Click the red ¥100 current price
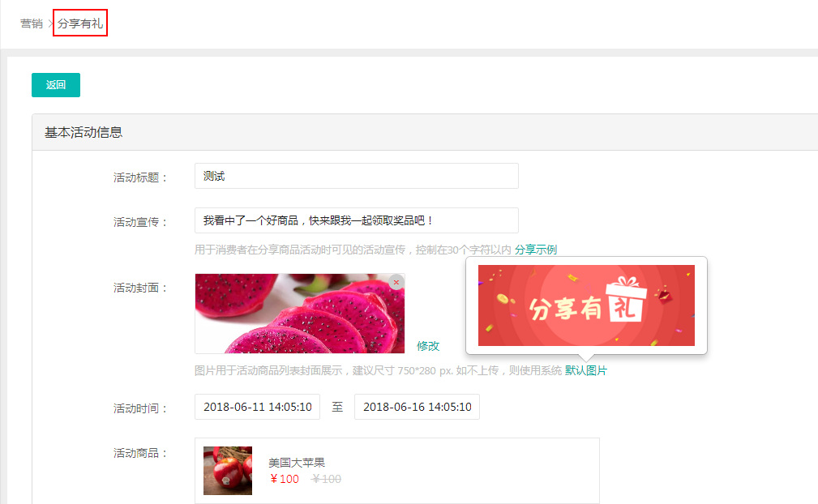This screenshot has width=818, height=504. [x=285, y=479]
